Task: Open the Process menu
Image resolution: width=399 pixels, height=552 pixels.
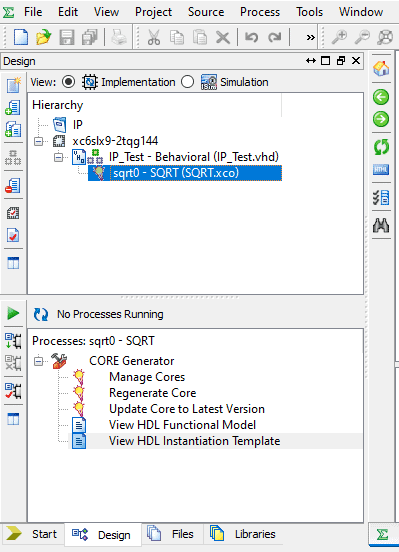Action: (260, 12)
